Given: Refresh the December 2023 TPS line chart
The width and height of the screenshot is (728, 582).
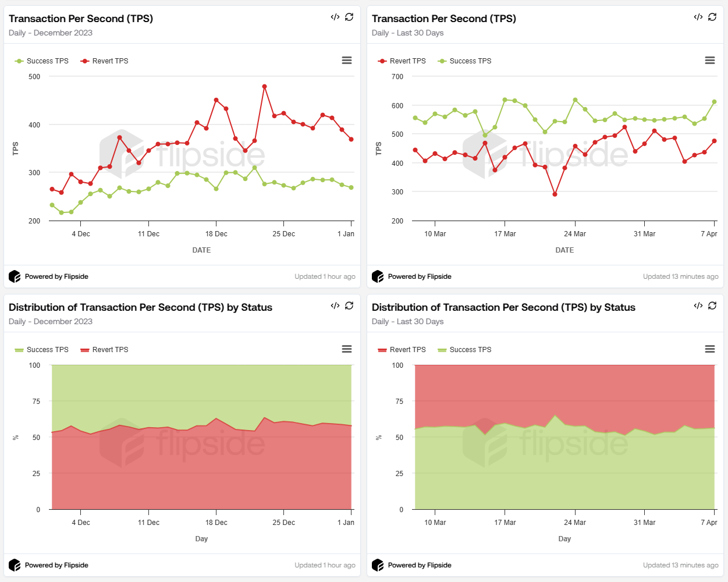Looking at the screenshot, I should (349, 17).
